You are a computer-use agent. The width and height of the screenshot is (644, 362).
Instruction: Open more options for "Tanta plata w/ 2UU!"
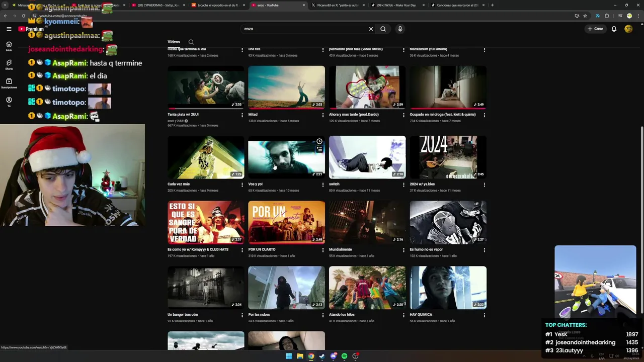coord(242,115)
